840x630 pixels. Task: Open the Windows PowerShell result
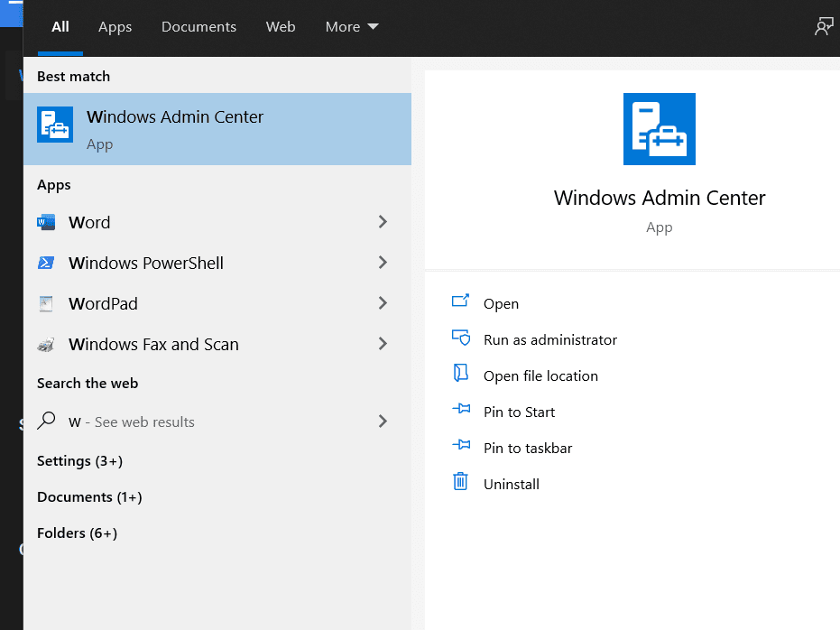click(x=217, y=263)
